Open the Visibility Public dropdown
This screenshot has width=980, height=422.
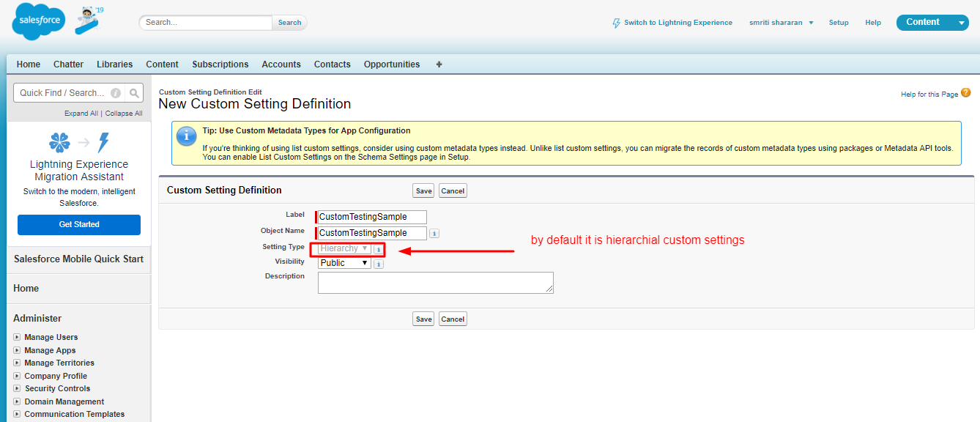344,262
